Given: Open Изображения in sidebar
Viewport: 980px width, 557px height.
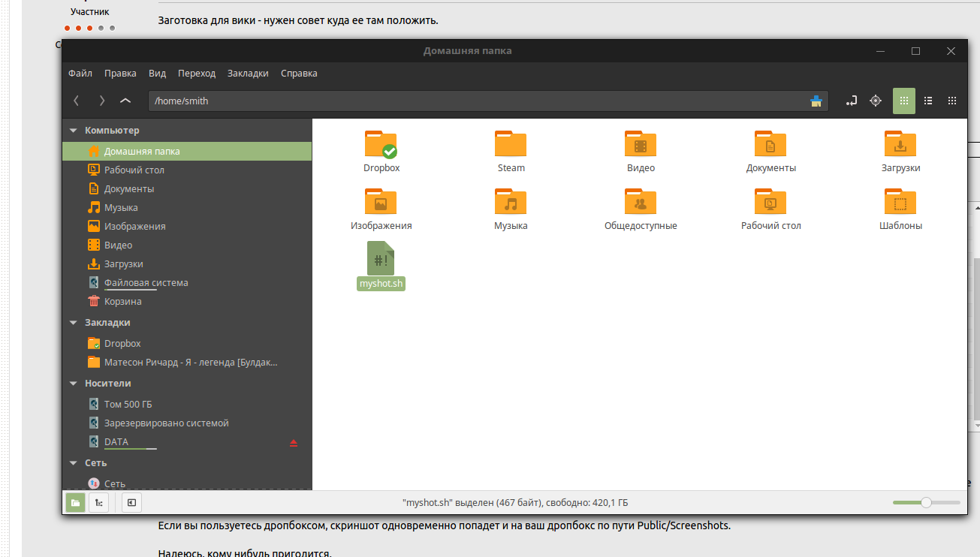Looking at the screenshot, I should 187,226.
